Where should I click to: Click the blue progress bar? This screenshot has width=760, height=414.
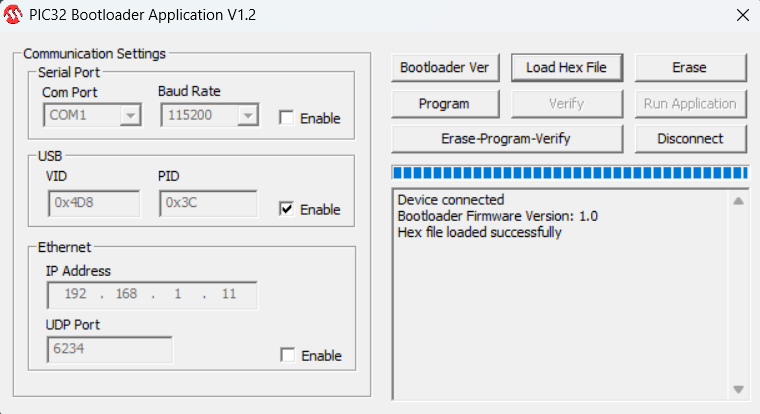click(x=570, y=172)
